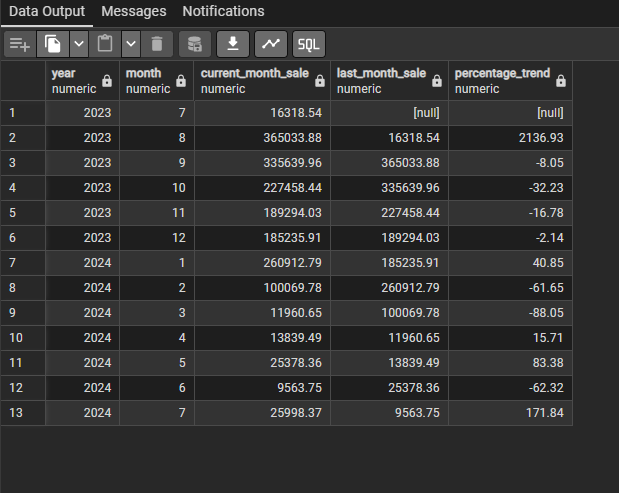Select the Data Output tab
The height and width of the screenshot is (493, 619).
47,12
